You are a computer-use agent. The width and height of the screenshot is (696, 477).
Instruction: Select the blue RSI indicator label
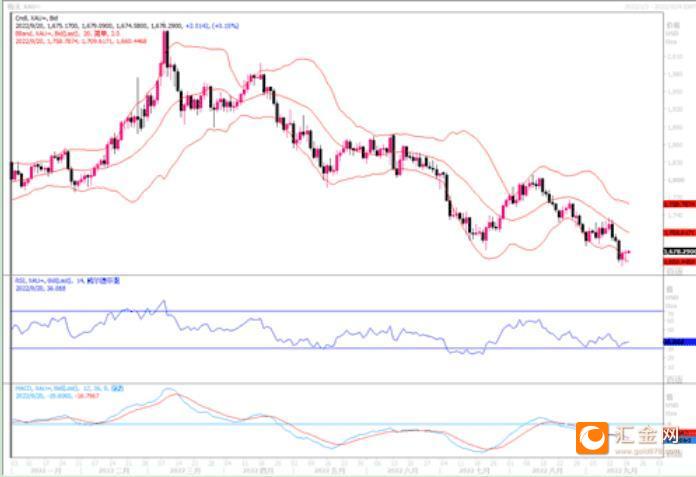tap(67, 280)
